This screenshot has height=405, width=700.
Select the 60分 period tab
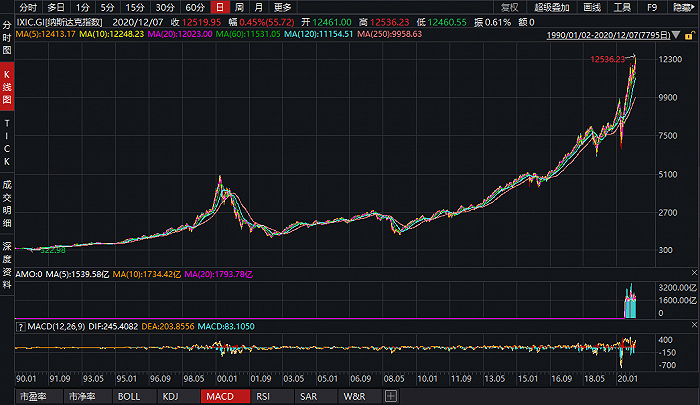tap(195, 7)
